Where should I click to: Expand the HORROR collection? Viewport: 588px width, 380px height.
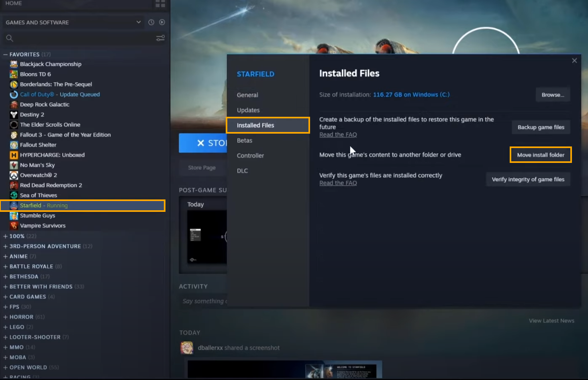tap(5, 317)
